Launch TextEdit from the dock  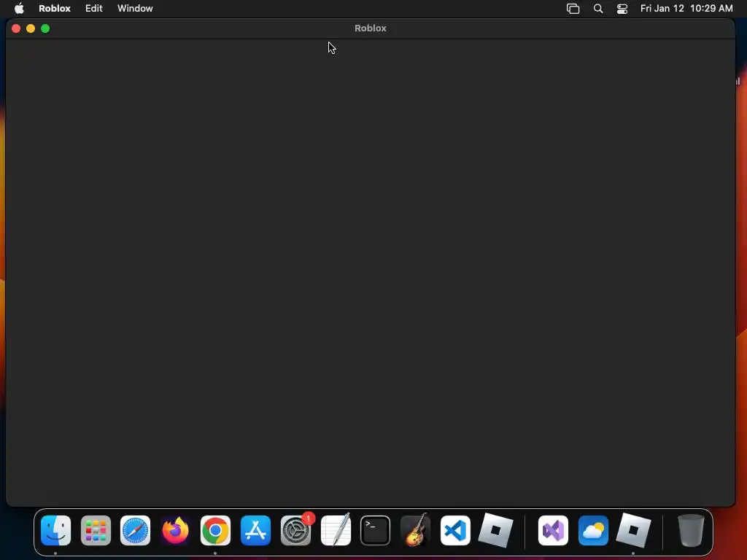coord(336,531)
